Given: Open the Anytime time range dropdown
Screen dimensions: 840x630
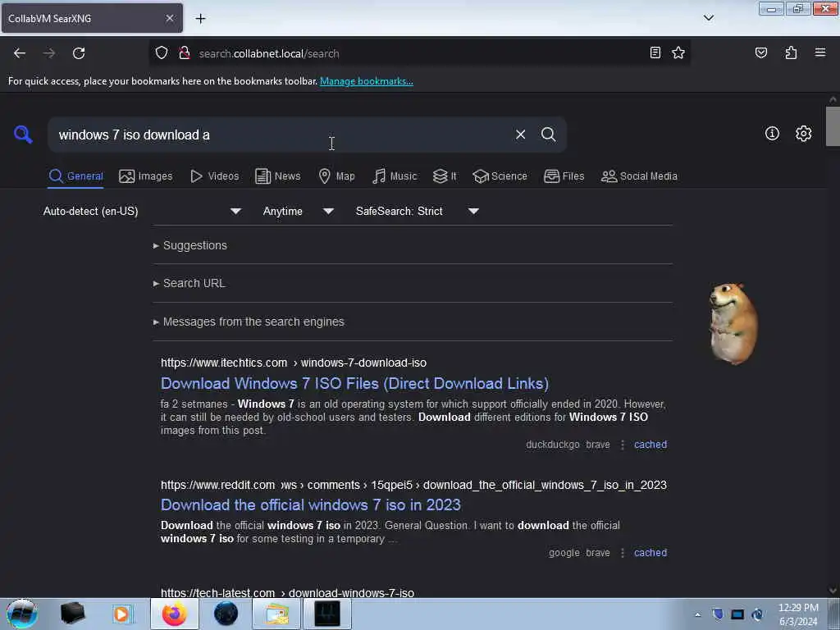Looking at the screenshot, I should pyautogui.click(x=299, y=211).
